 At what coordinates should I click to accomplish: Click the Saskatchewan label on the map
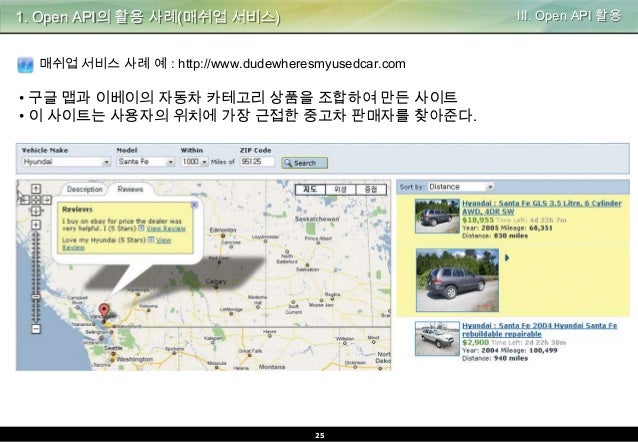[x=317, y=219]
